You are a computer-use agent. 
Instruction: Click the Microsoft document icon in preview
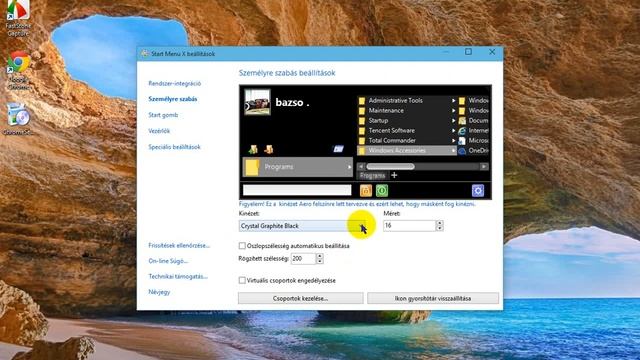462,141
